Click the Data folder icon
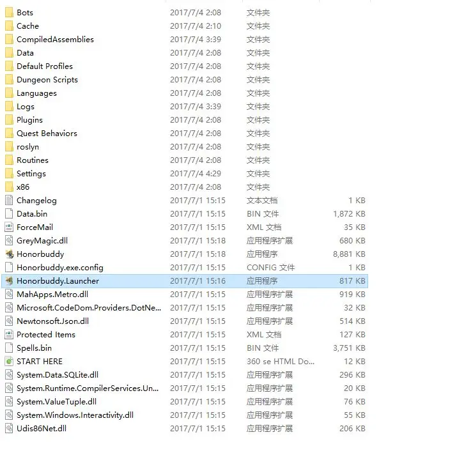473x476 pixels. click(9, 52)
